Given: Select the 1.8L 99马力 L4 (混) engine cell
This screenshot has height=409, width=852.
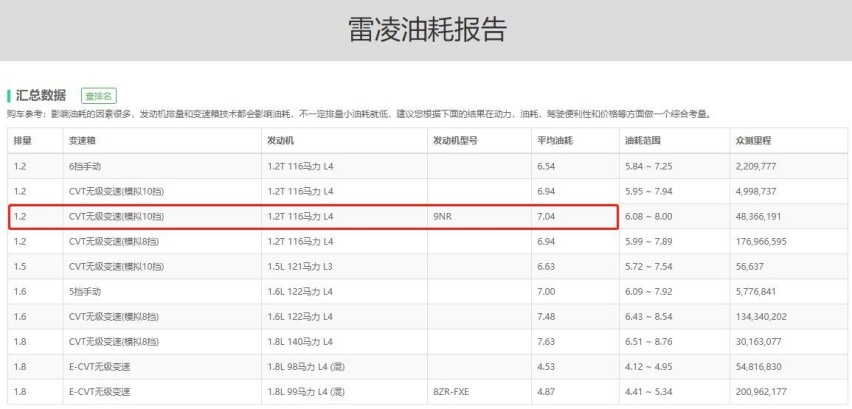Looking at the screenshot, I should coord(306,392).
